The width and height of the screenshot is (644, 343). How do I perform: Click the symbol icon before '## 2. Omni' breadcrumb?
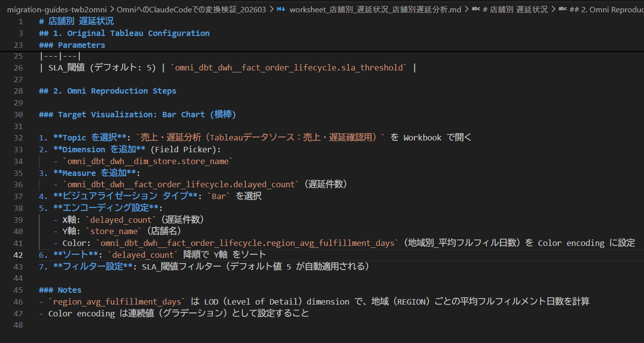(562, 9)
